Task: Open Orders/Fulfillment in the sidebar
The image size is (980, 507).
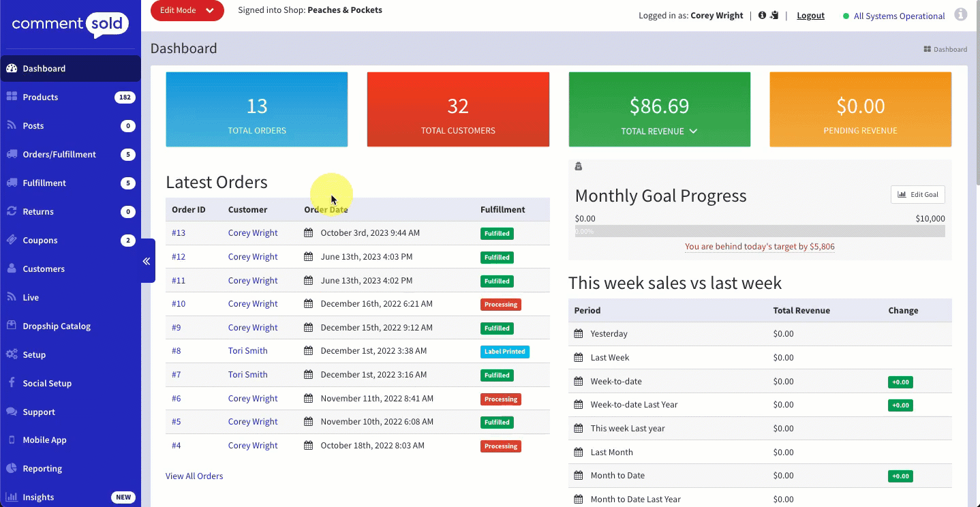Action: point(59,154)
